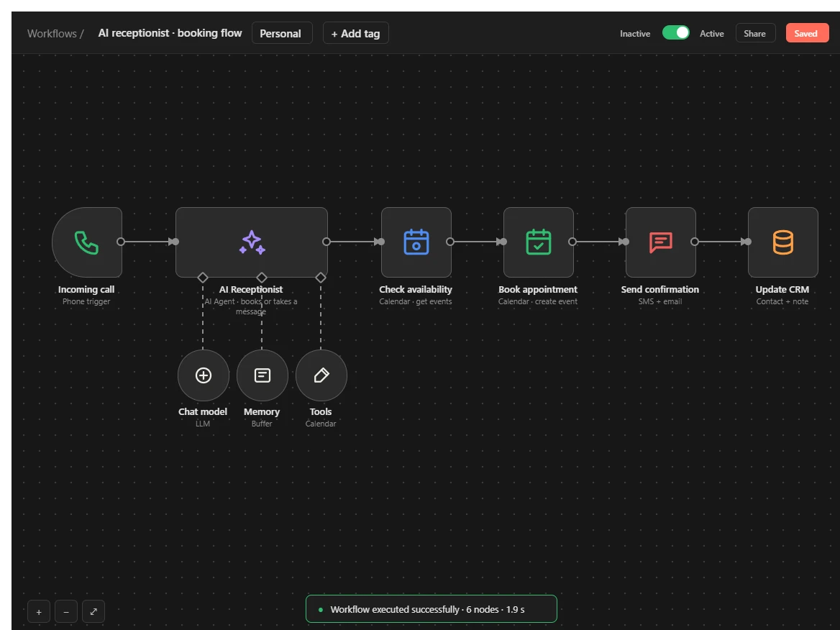Click the 'Send confirmation' node label
Screen dimensions: 840x630
coord(660,289)
